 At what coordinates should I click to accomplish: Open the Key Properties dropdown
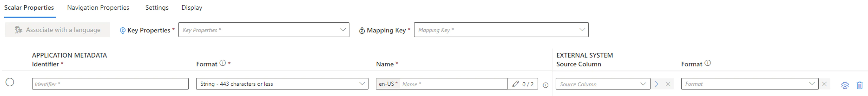pos(264,30)
